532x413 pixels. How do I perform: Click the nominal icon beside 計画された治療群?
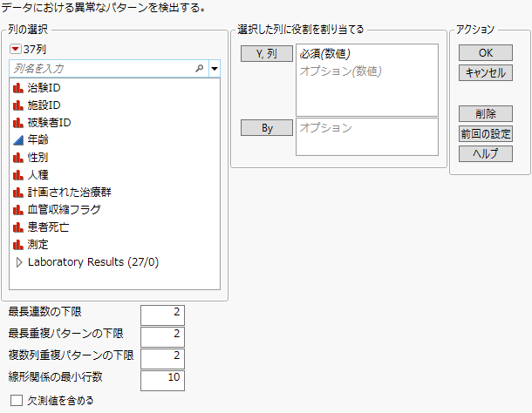[18, 193]
